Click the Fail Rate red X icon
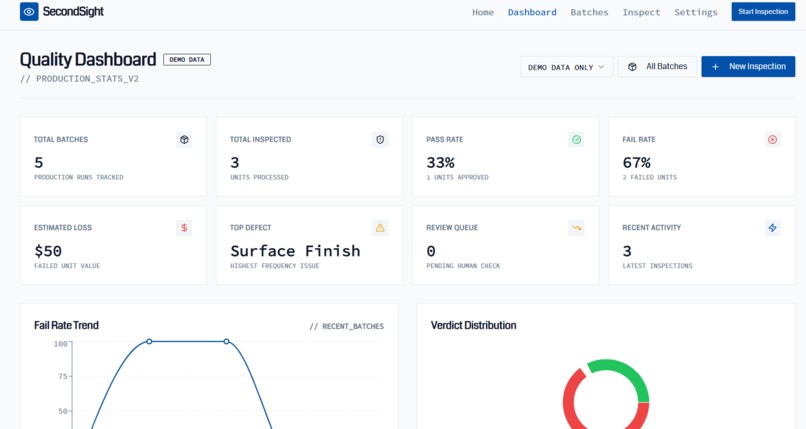 (773, 139)
